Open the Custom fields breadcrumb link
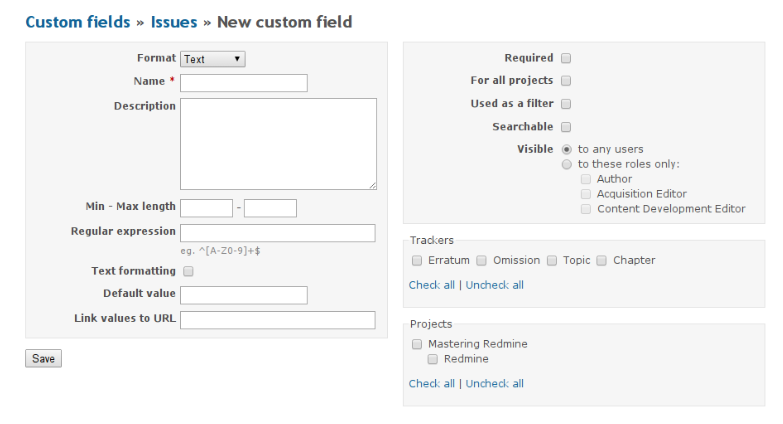Viewport: 783px width, 424px height. tap(78, 22)
